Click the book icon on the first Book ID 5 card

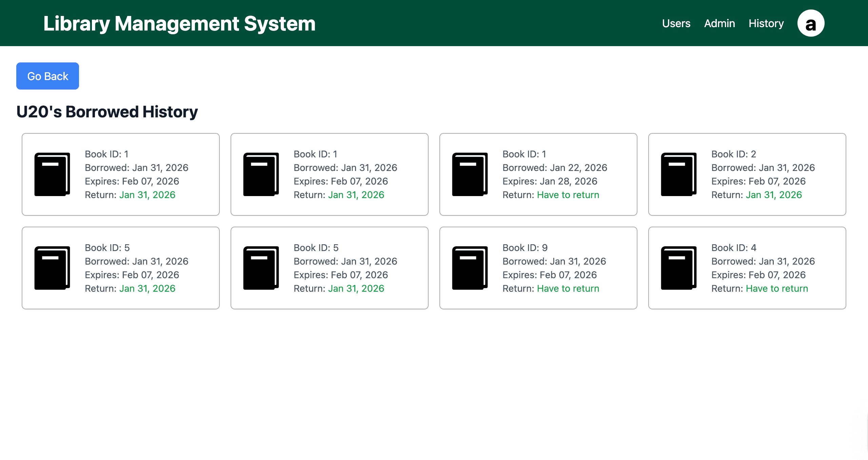52,268
